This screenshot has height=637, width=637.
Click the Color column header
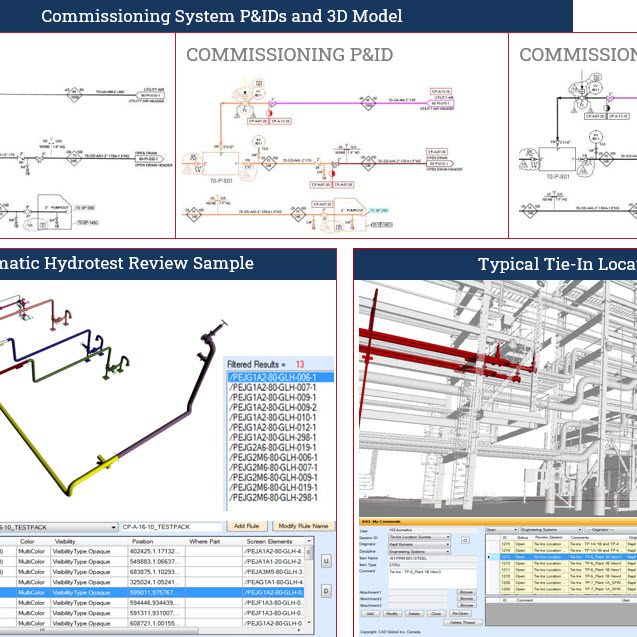pos(33,541)
